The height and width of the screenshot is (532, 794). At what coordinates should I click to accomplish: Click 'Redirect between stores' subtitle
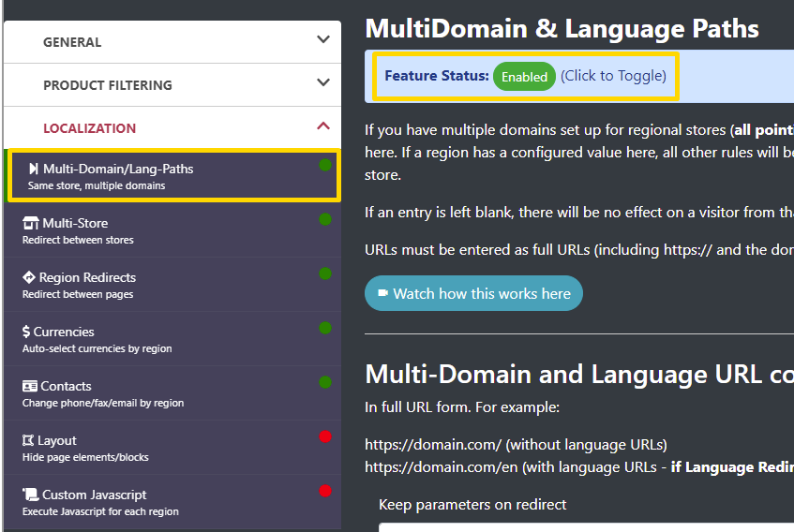pyautogui.click(x=78, y=240)
